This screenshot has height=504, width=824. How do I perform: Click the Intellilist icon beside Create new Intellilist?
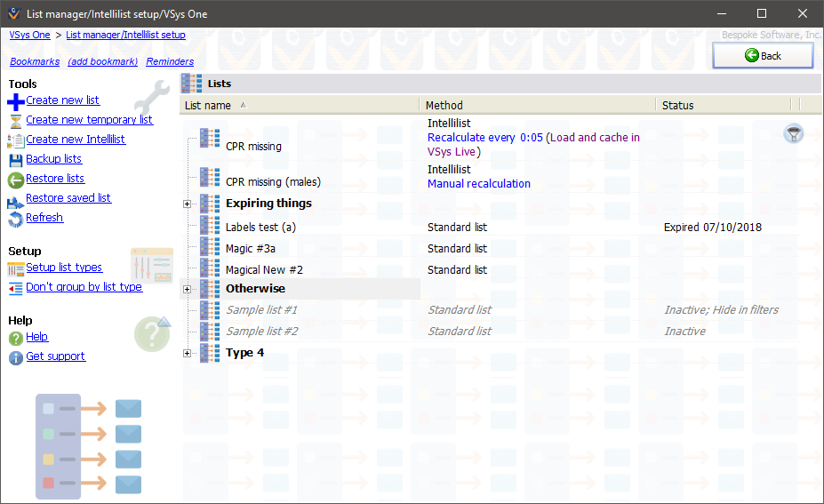coord(16,140)
